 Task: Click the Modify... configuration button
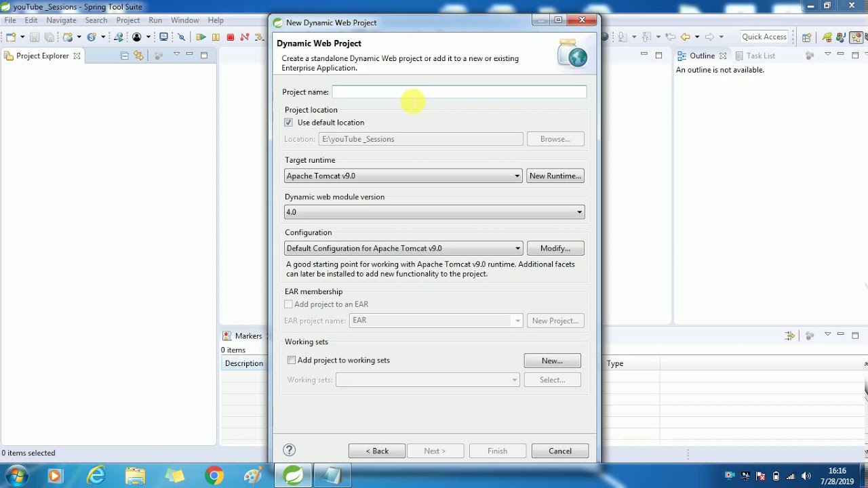tap(555, 249)
